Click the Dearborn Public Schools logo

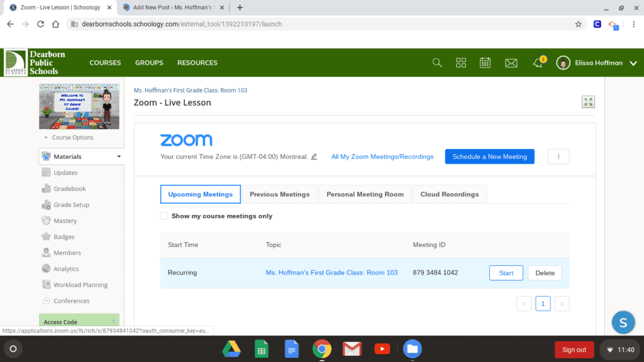(x=35, y=62)
